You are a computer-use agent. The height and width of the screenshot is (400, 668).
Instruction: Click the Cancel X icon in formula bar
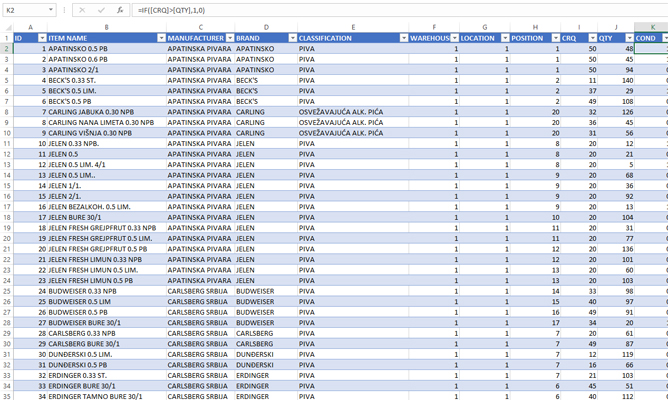tap(83, 10)
